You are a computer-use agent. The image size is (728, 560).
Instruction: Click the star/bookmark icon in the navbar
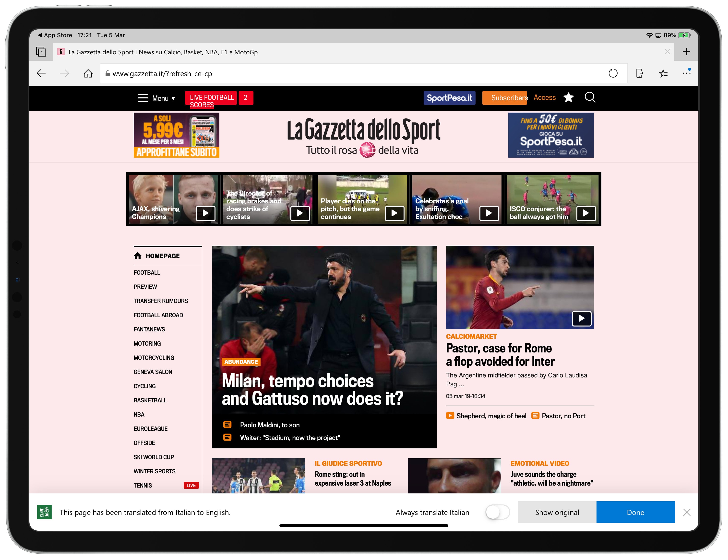pos(569,98)
